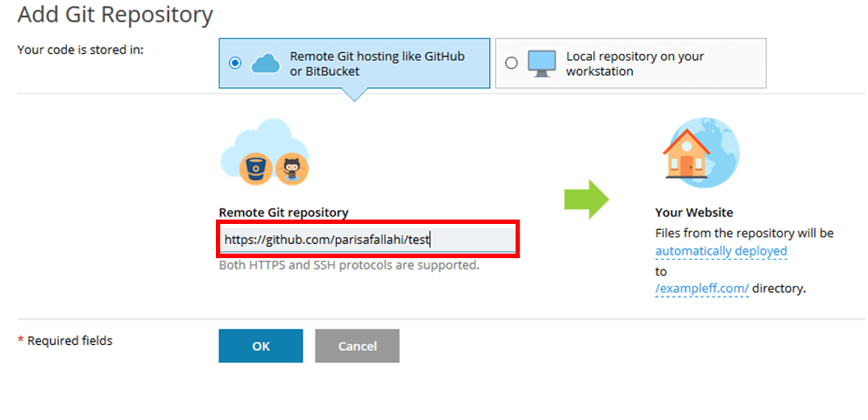
Task: Click the "Your Website" heading text
Action: pyautogui.click(x=693, y=212)
